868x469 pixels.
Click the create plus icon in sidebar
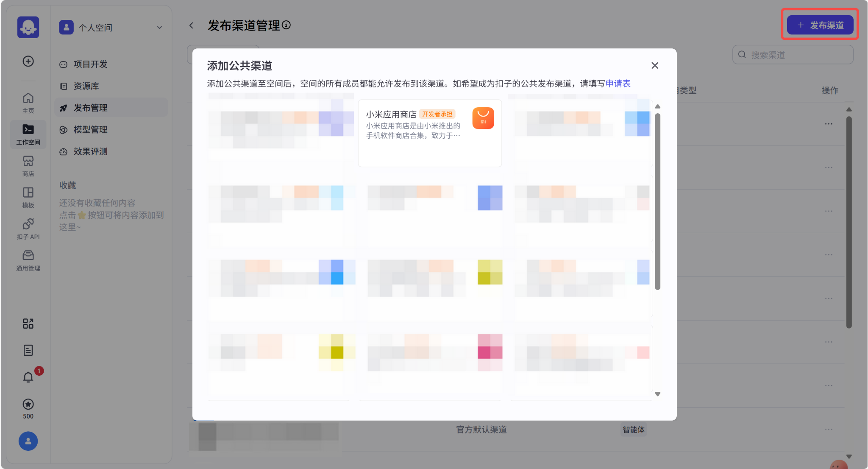pos(28,61)
